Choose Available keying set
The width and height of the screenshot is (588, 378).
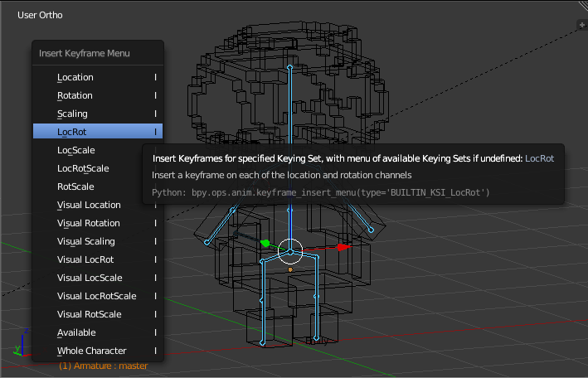click(98, 332)
